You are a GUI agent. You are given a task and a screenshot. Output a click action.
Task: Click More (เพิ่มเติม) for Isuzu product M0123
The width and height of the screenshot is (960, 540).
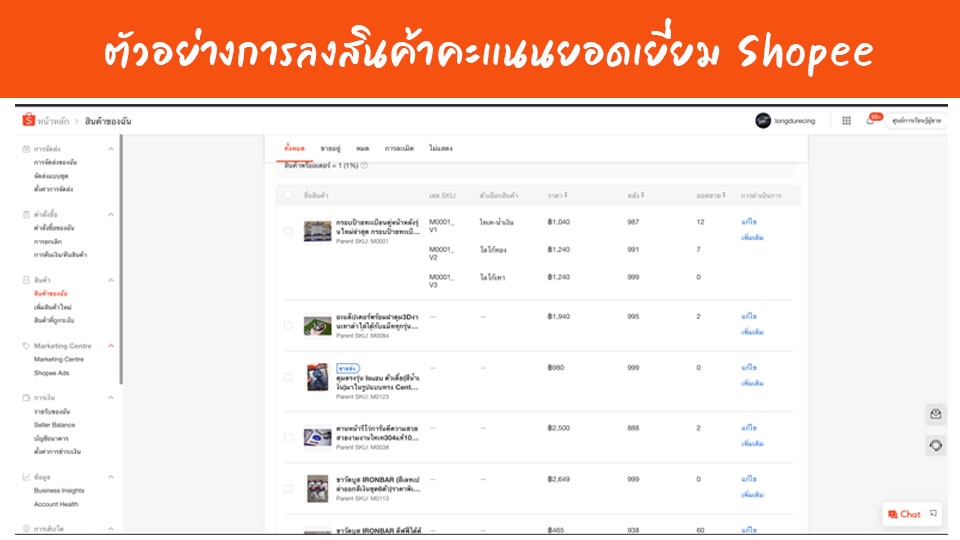pyautogui.click(x=752, y=383)
